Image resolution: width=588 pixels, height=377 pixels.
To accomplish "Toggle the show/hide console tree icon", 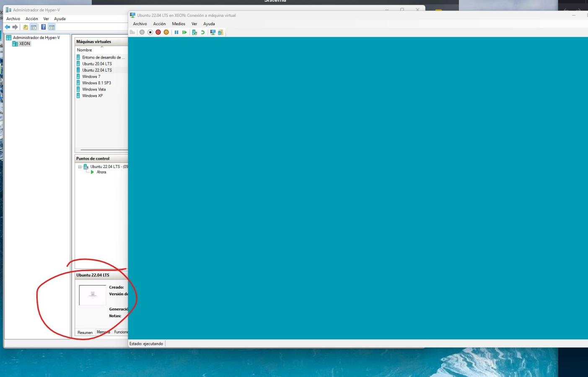I will coord(34,27).
